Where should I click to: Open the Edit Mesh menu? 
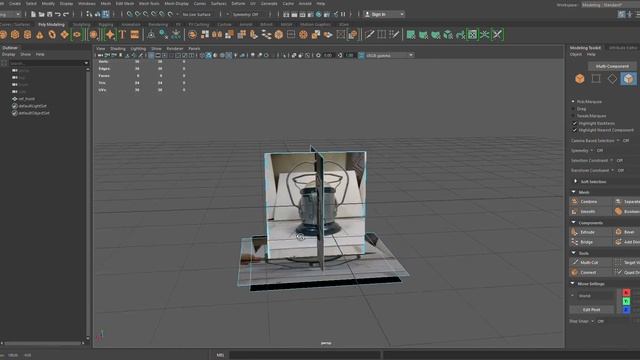pyautogui.click(x=125, y=3)
